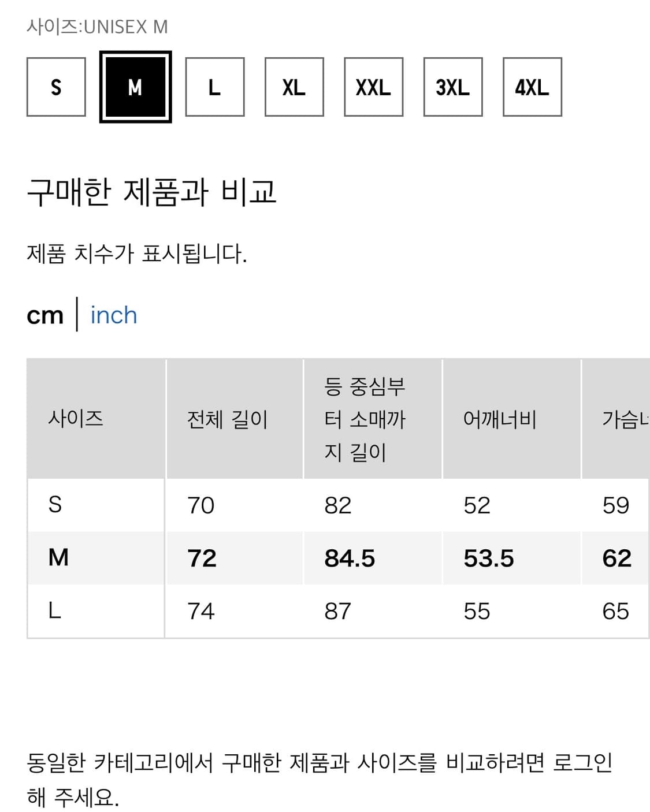The width and height of the screenshot is (650, 812).
Task: Click the 구매한 제품과 비교 heading
Action: click(x=151, y=192)
